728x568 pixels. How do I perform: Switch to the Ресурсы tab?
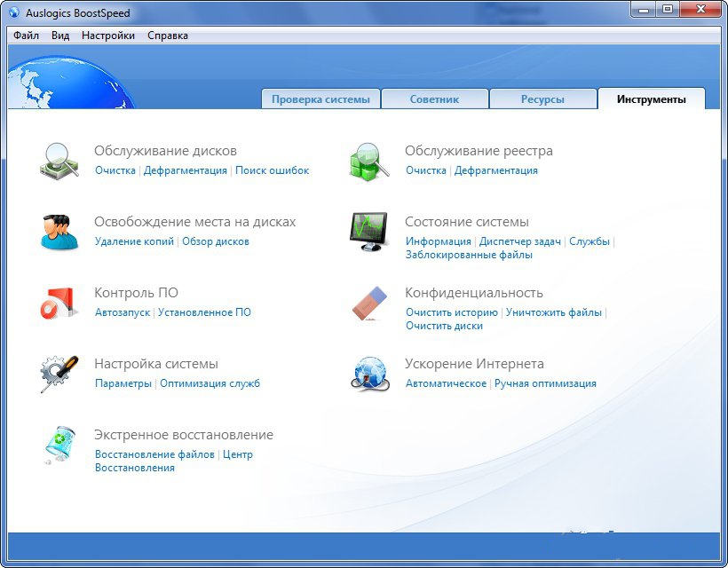tap(542, 99)
